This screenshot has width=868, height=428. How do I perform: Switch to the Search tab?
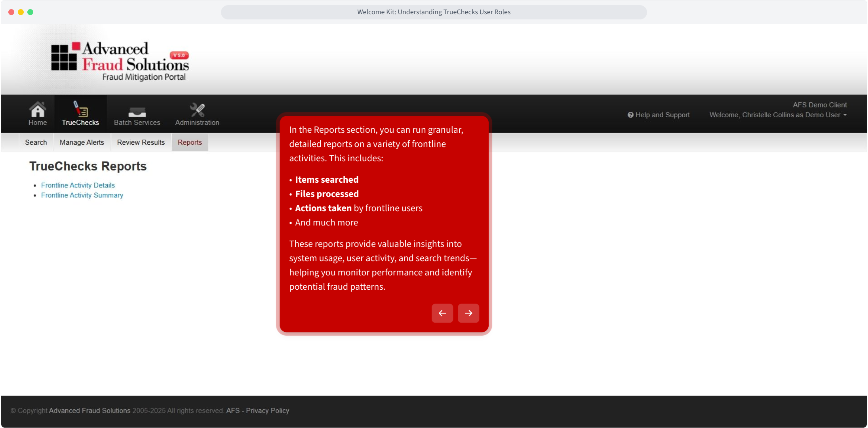pyautogui.click(x=36, y=142)
